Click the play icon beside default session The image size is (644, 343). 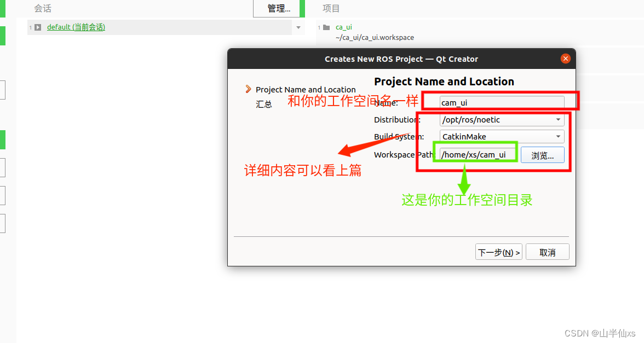[x=38, y=27]
